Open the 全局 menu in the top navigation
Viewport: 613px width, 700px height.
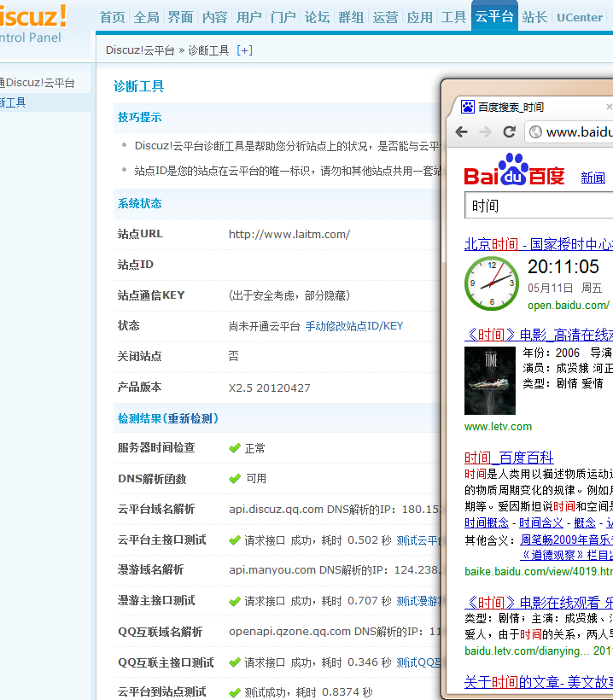coord(147,17)
